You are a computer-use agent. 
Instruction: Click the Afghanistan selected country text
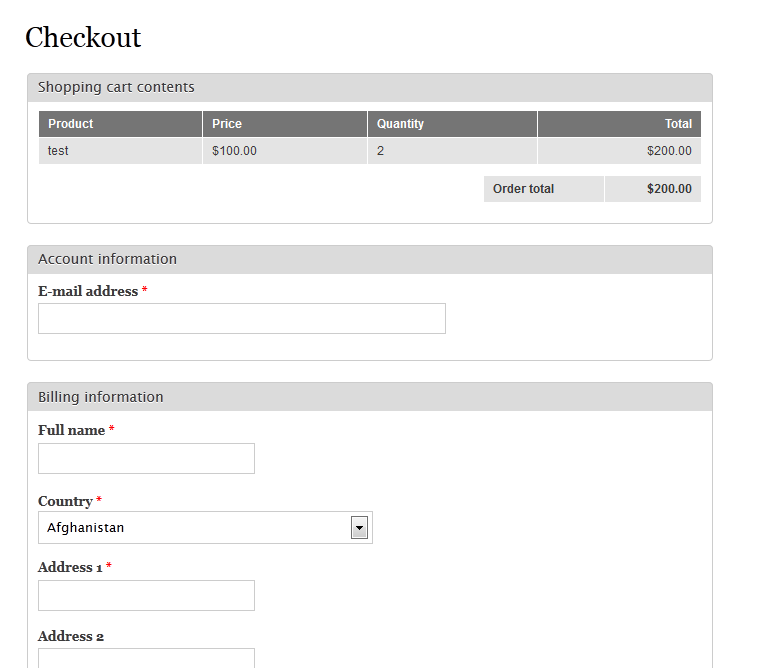tap(85, 528)
